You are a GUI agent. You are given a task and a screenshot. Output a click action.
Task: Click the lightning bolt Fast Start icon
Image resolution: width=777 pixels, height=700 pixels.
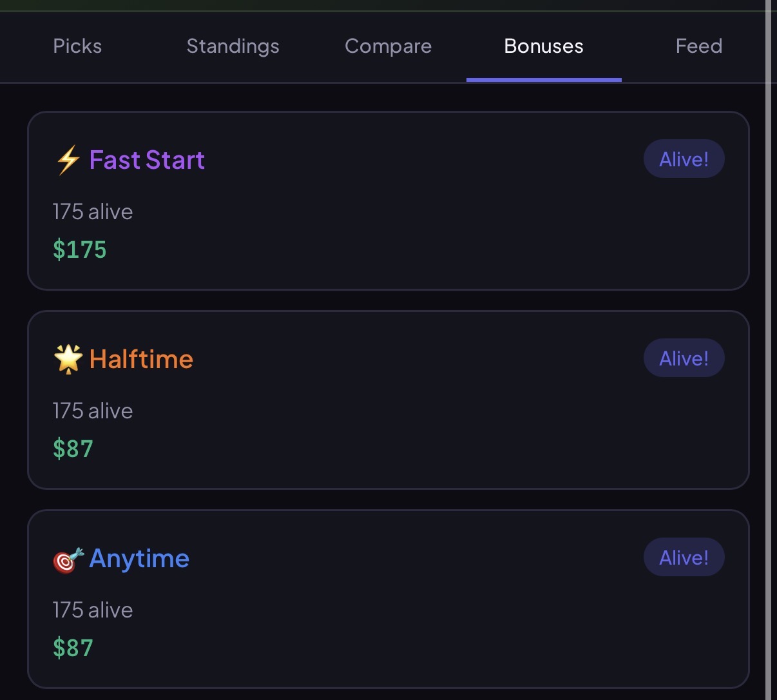[x=66, y=161]
